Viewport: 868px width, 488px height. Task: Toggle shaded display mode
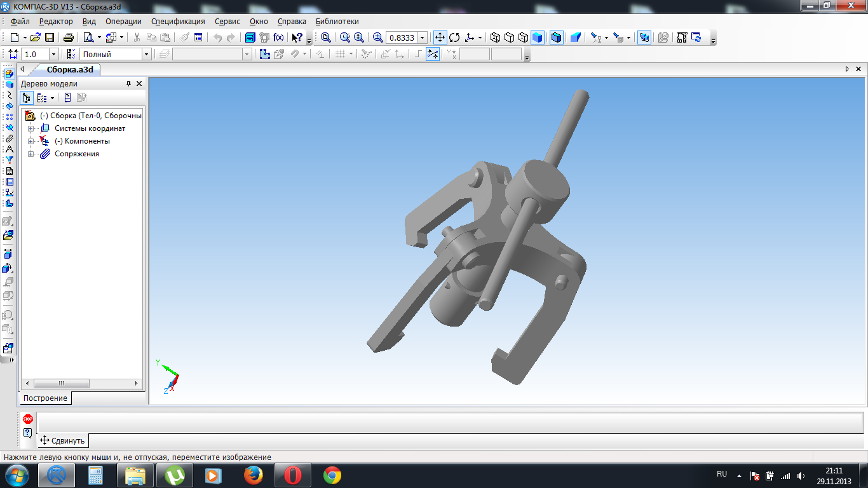538,37
